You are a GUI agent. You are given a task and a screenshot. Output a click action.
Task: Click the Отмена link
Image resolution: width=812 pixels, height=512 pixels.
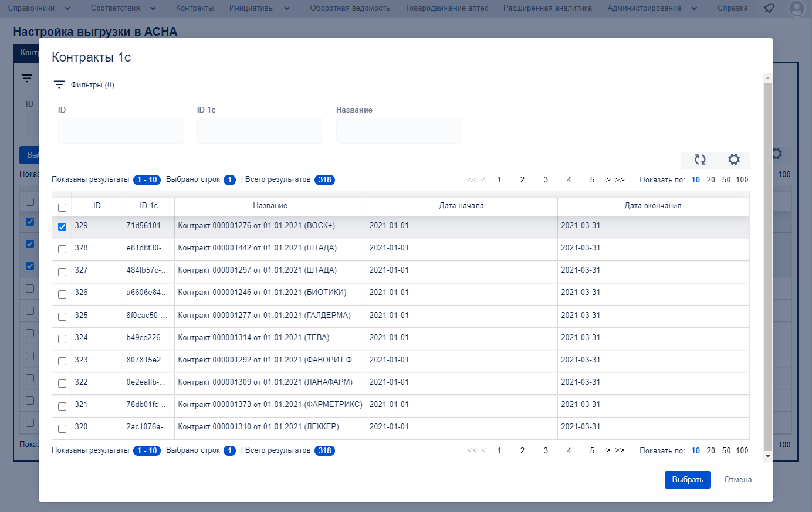pyautogui.click(x=737, y=479)
